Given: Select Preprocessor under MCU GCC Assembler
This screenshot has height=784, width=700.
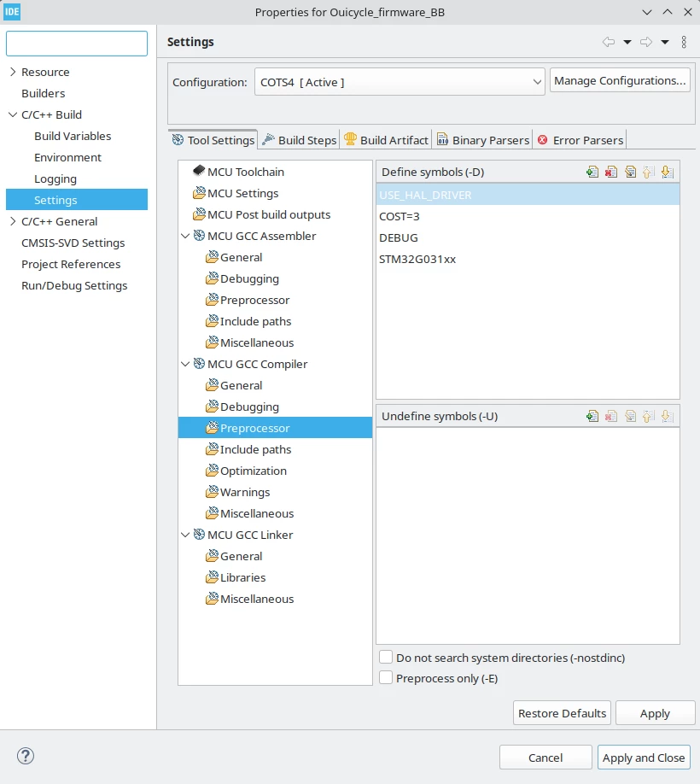Looking at the screenshot, I should point(248,300).
